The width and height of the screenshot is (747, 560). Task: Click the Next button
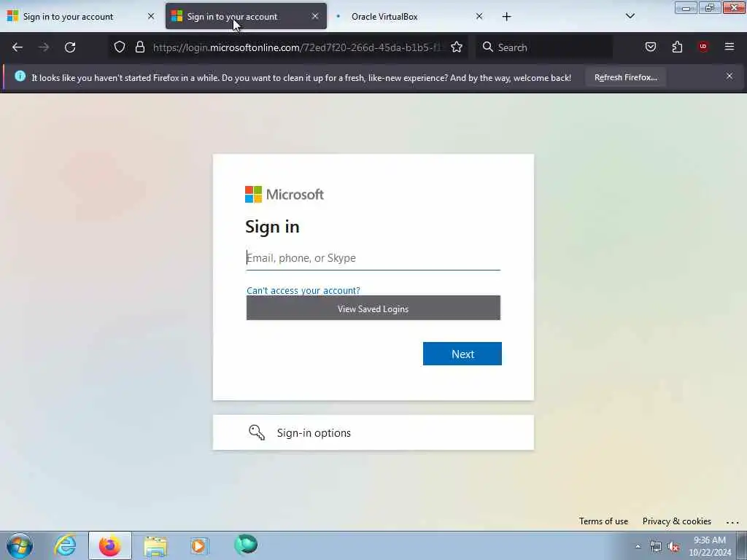coord(462,354)
